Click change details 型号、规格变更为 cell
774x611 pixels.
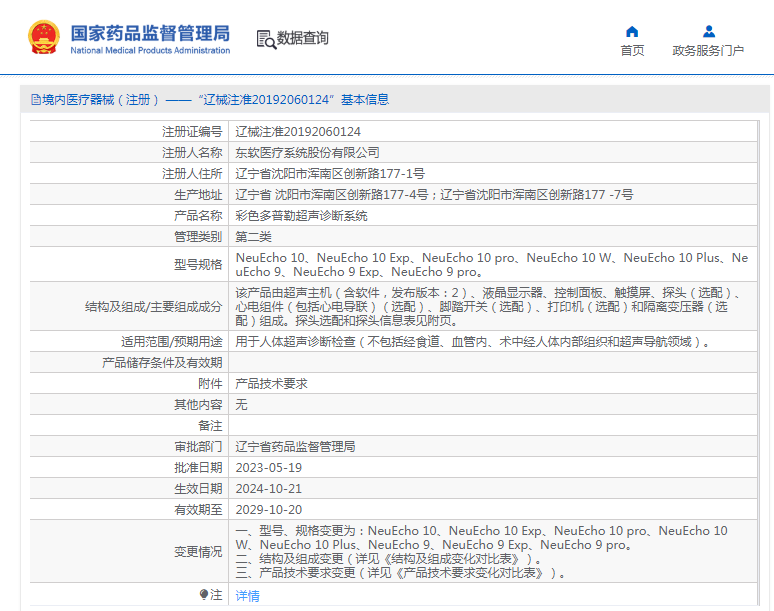tap(493, 551)
